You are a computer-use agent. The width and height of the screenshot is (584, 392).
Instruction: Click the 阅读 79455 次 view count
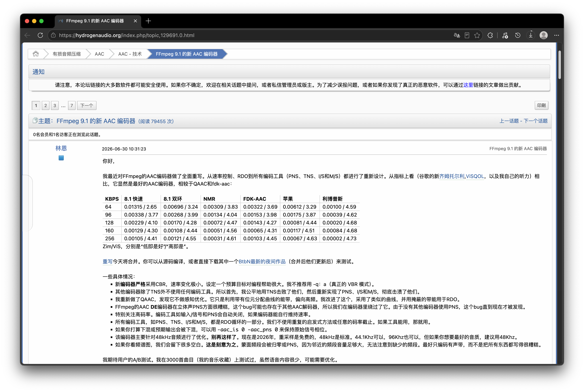pos(156,121)
